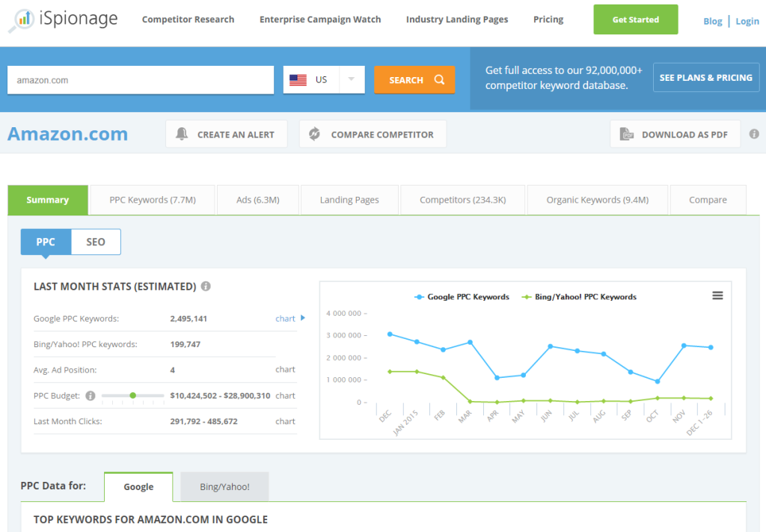This screenshot has width=766, height=532.
Task: Open info icon next to PPC Budget
Action: pos(91,396)
